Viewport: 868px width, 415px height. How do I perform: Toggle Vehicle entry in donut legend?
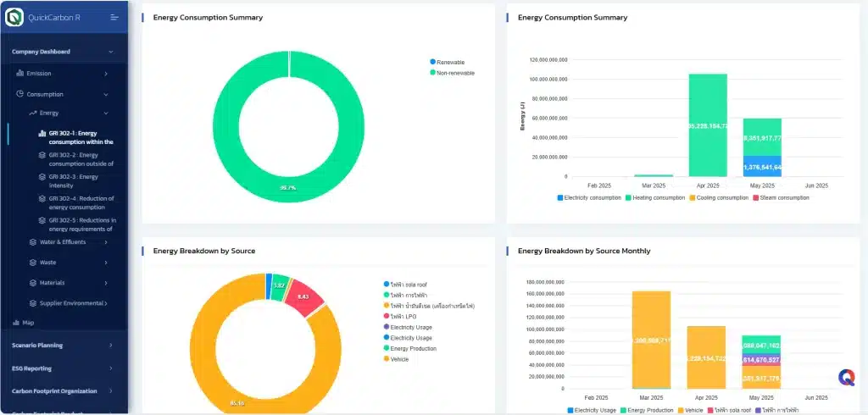(x=395, y=359)
